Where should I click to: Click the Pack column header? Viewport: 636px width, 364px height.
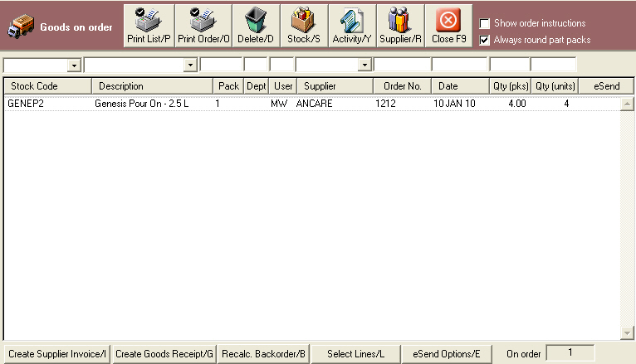click(x=228, y=86)
